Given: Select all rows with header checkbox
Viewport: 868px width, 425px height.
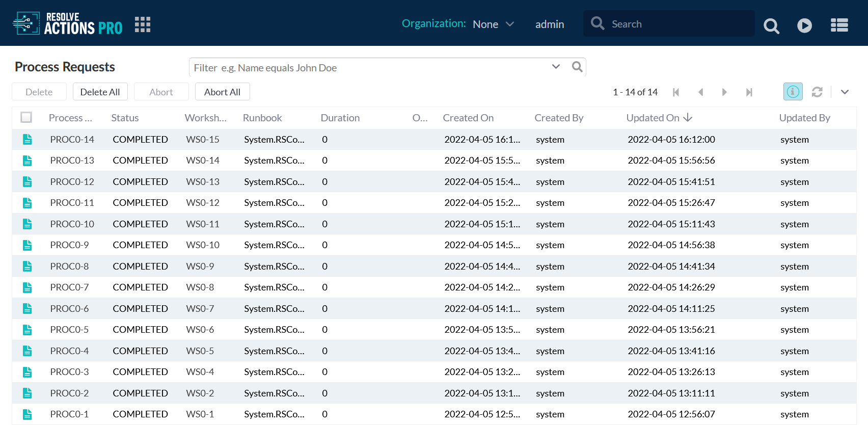Looking at the screenshot, I should pyautogui.click(x=26, y=118).
